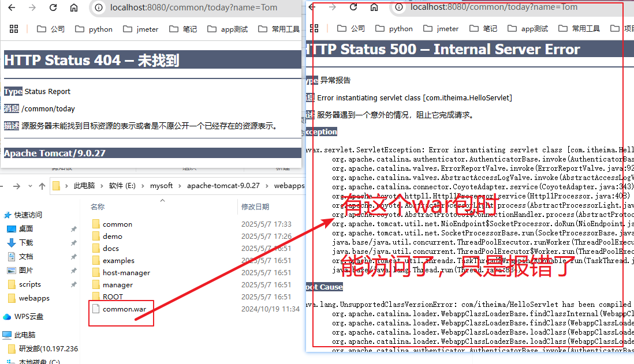Open app测试 bookmark folder in 500 error browser
This screenshot has width=634, height=364.
click(x=528, y=28)
